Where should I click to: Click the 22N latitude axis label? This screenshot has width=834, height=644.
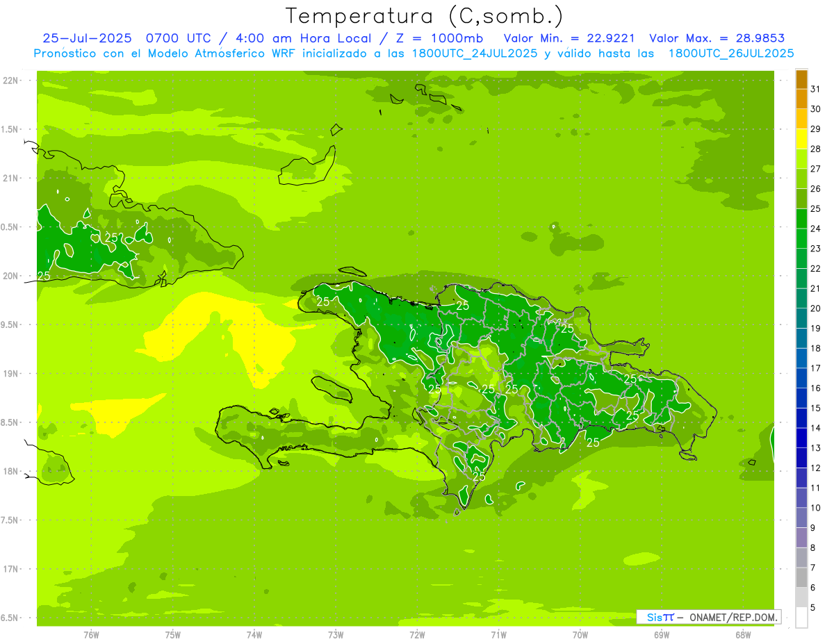[12, 81]
